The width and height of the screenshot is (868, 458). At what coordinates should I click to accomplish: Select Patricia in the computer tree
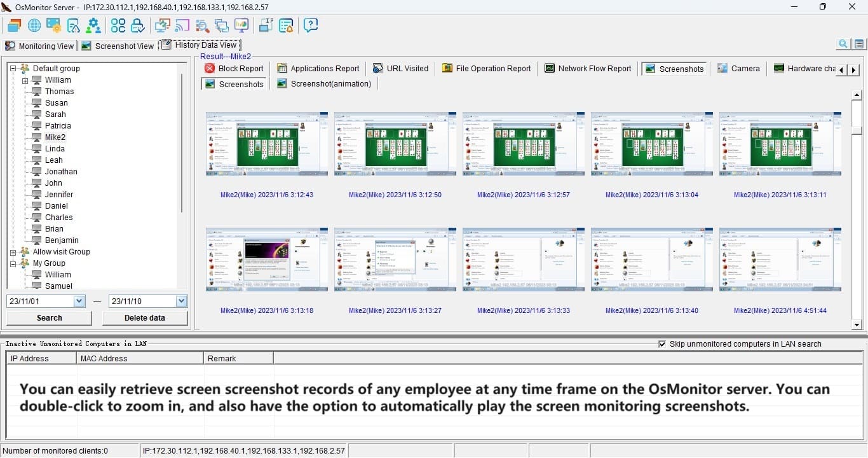58,126
